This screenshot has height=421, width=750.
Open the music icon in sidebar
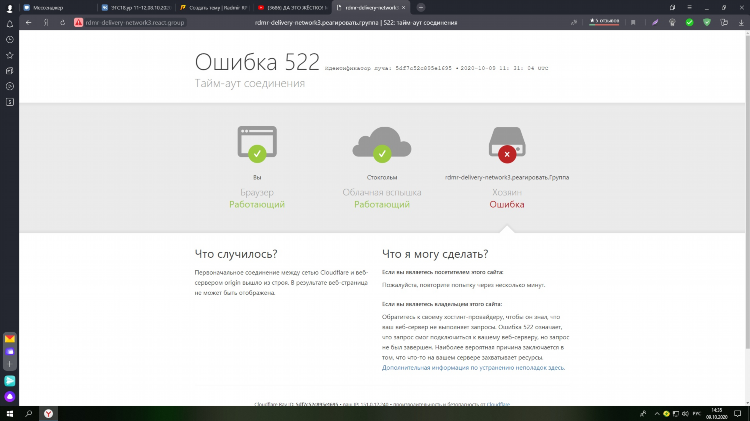10,71
